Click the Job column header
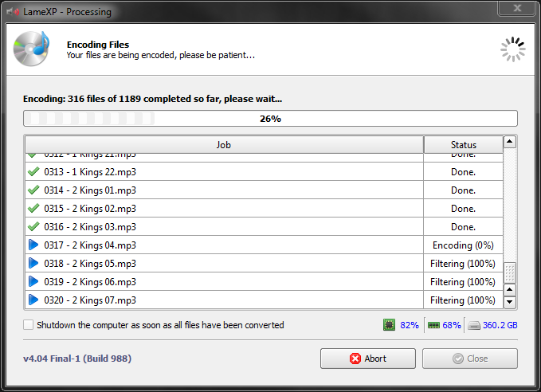 pos(224,144)
